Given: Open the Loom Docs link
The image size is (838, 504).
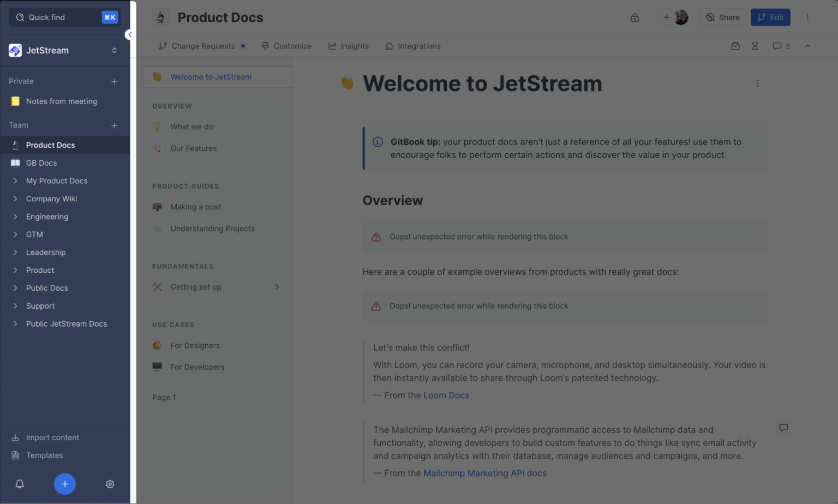Looking at the screenshot, I should pyautogui.click(x=446, y=395).
